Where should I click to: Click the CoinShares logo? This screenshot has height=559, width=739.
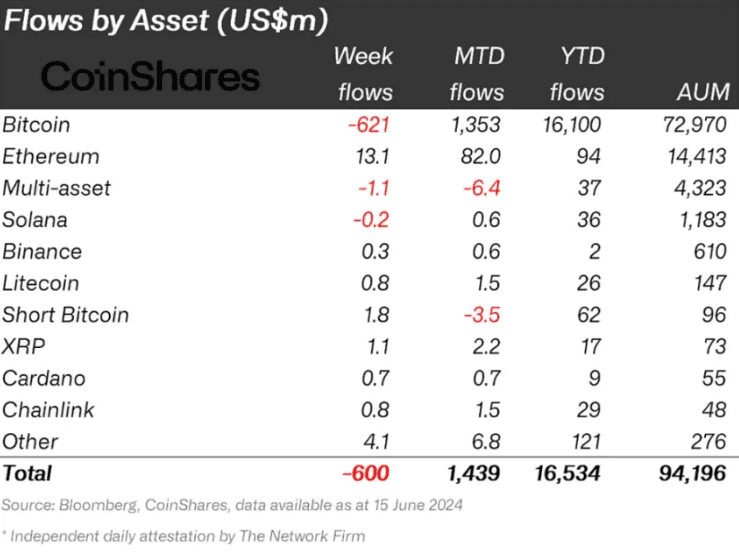150,77
